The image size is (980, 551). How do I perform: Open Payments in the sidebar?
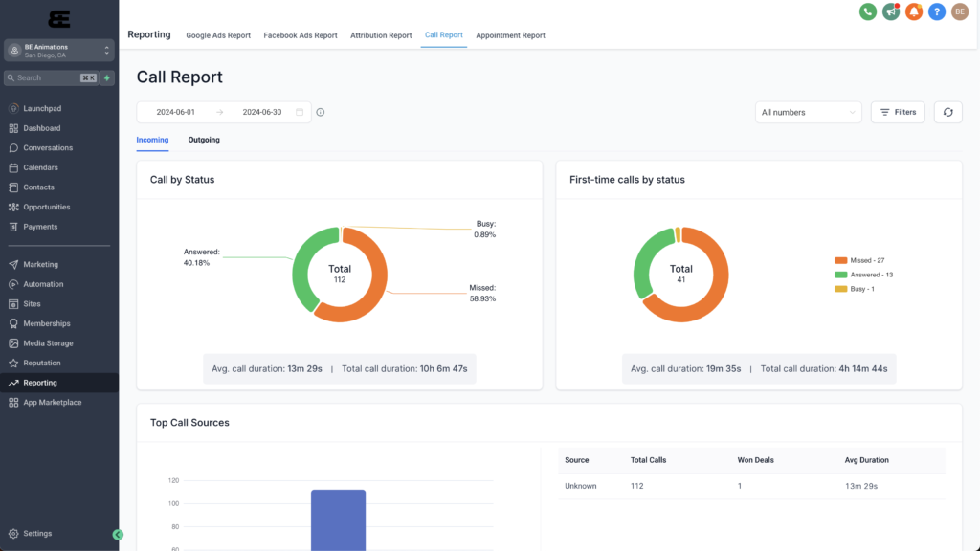click(39, 227)
